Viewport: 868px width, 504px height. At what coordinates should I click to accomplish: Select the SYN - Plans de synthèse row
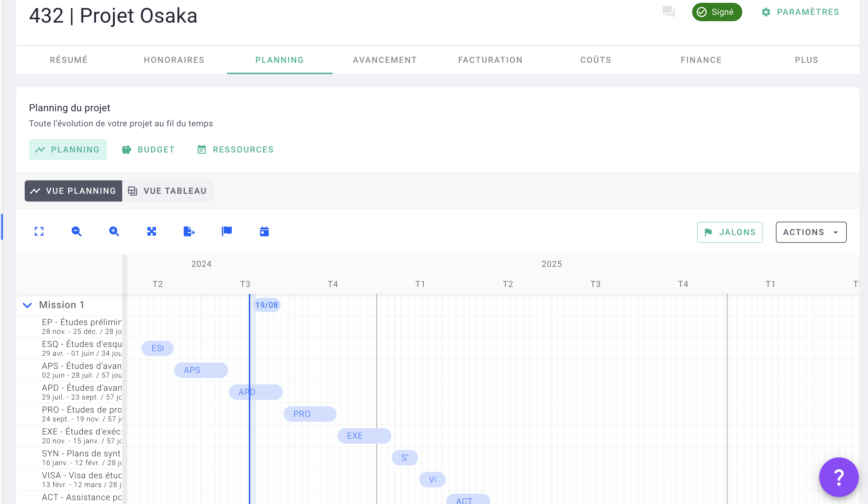coord(69,458)
